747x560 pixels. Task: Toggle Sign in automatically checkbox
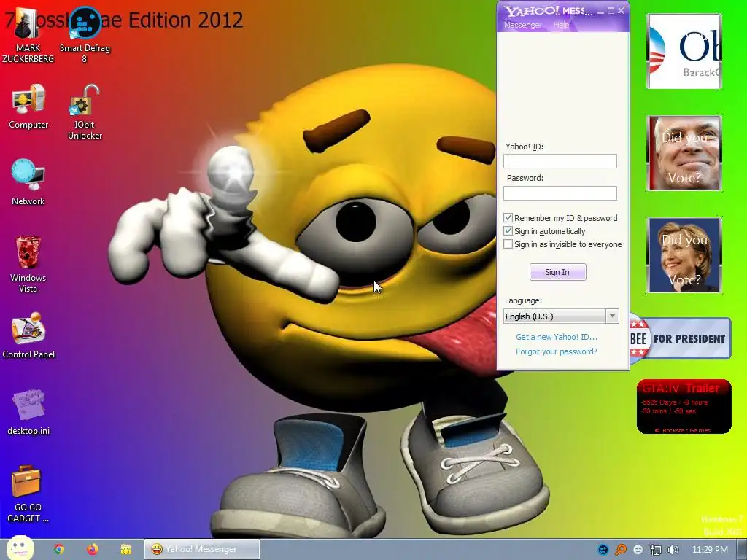click(508, 231)
